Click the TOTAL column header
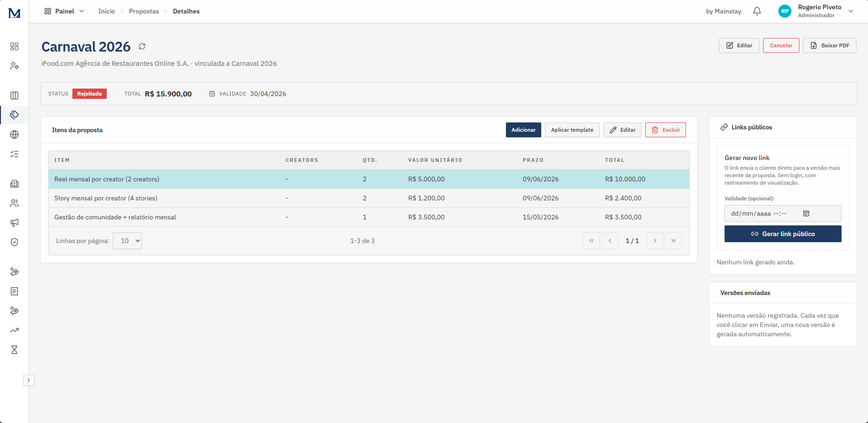 (x=615, y=160)
